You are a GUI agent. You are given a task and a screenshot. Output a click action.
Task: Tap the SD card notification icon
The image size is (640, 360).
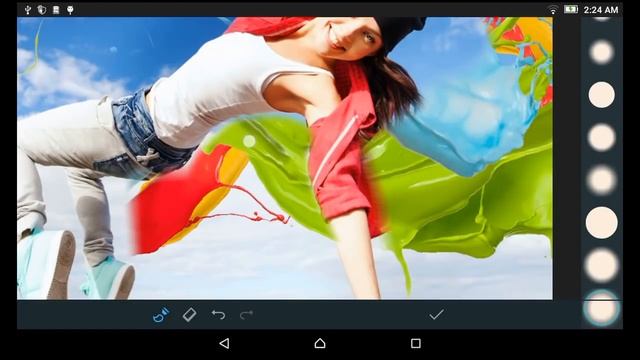pos(56,10)
